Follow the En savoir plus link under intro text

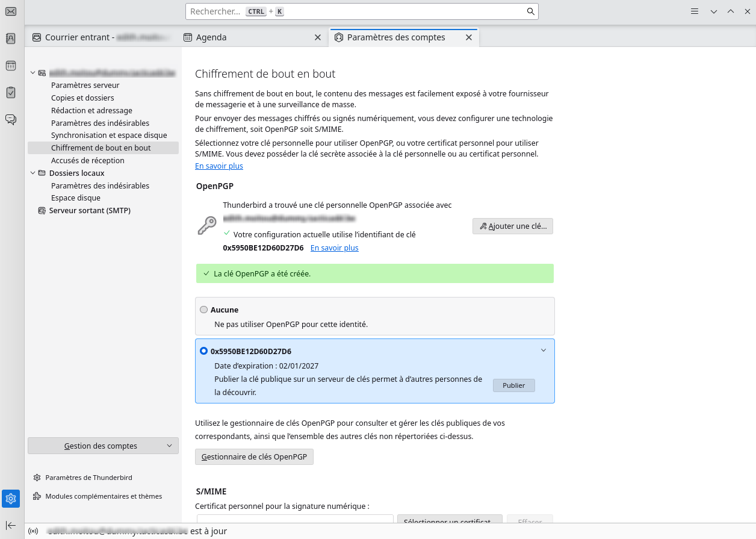(x=219, y=166)
